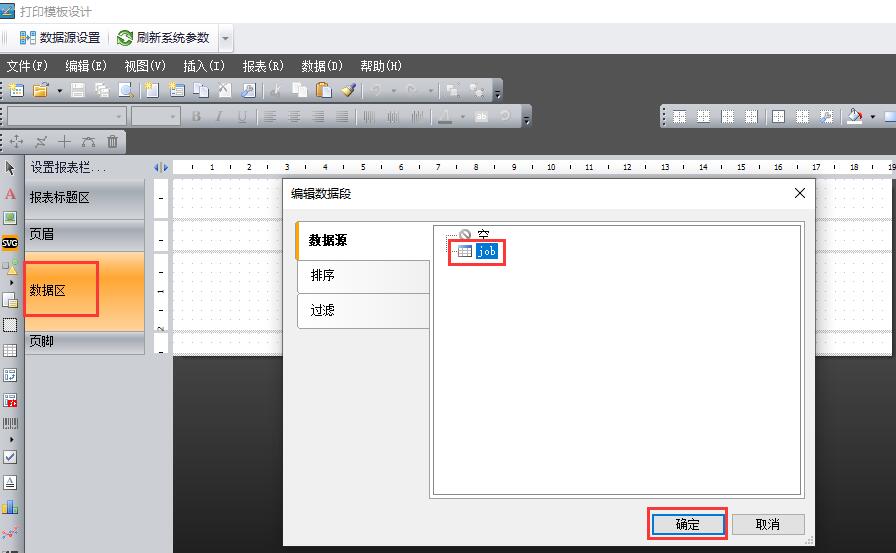This screenshot has width=896, height=553.
Task: Click the 确定 button
Action: [x=687, y=524]
